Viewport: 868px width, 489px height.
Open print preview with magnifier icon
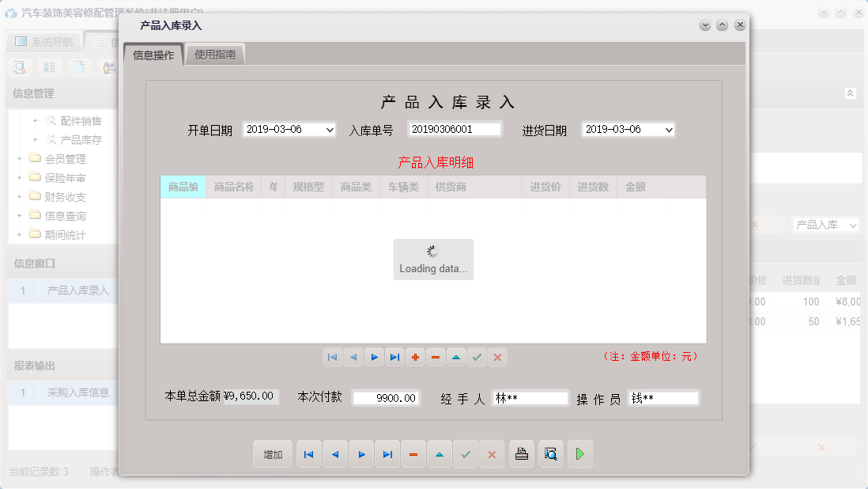pos(551,453)
